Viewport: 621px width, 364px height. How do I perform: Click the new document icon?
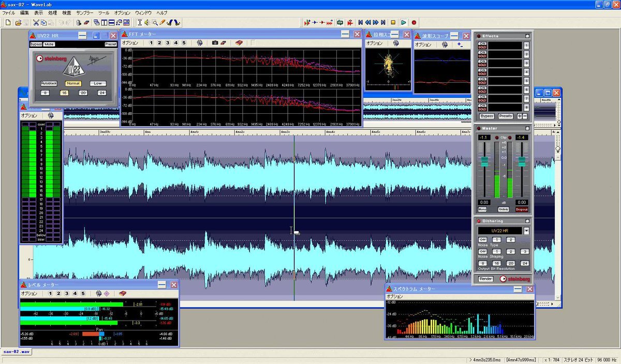tap(8, 23)
